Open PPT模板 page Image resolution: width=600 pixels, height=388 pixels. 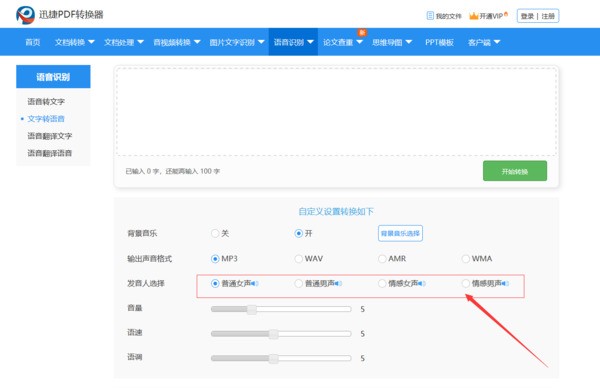tap(439, 42)
